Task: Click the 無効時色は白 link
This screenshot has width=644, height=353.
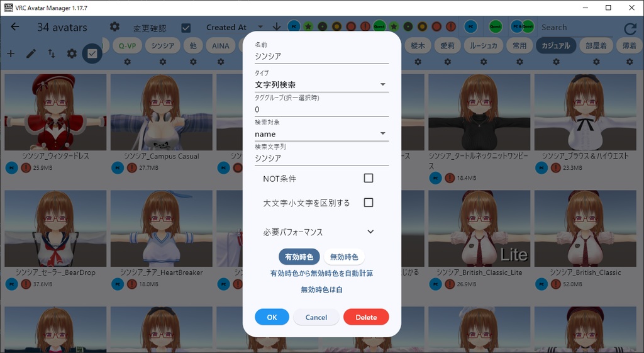Action: point(321,289)
